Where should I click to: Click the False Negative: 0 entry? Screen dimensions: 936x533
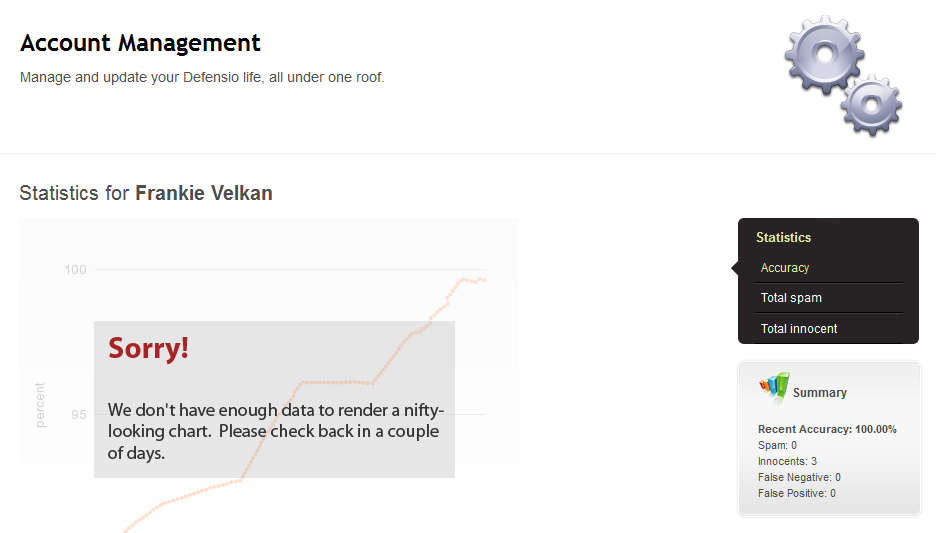click(x=799, y=477)
